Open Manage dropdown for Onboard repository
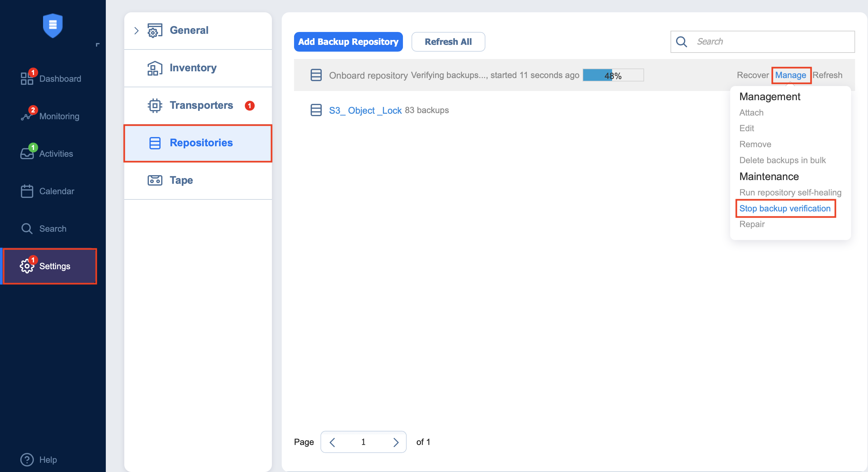Image resolution: width=868 pixels, height=472 pixels. [790, 75]
